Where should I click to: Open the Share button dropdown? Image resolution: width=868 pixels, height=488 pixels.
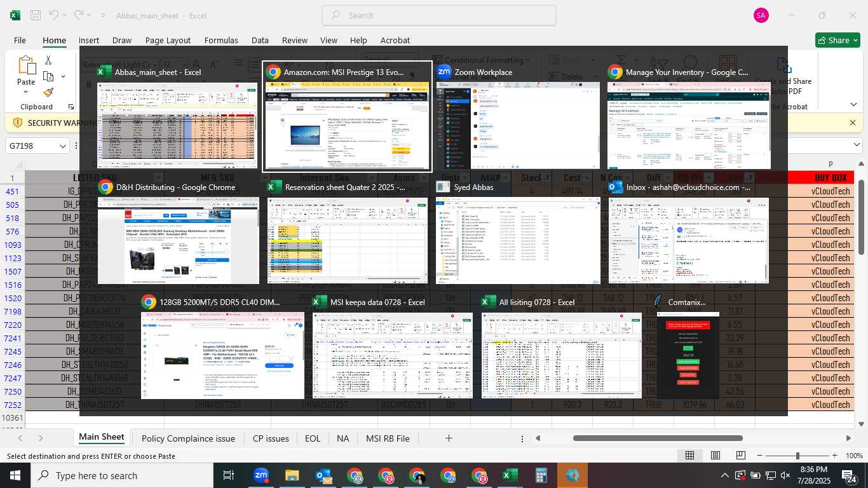pos(855,40)
